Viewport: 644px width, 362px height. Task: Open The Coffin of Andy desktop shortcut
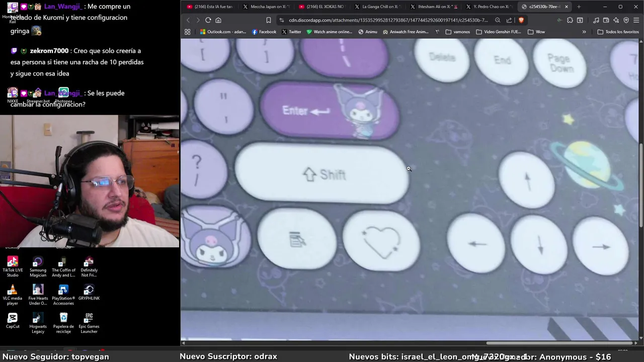pos(63,266)
